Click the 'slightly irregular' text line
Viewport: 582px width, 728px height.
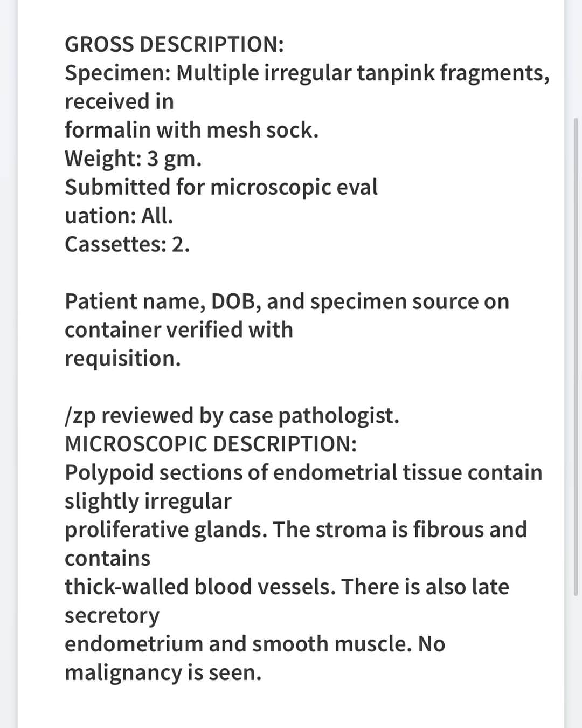[148, 502]
